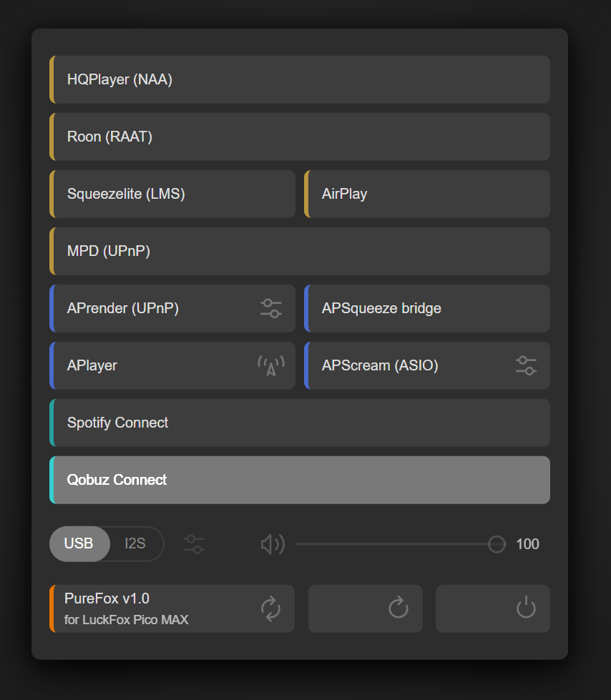Screen dimensions: 611x700
Task: Start Spotify Connect
Action: 299,423
